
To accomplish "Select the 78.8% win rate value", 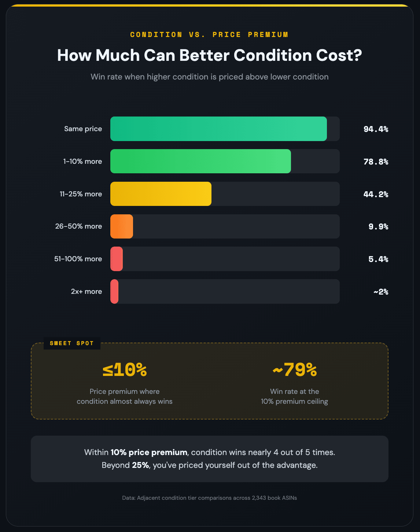I will click(x=376, y=162).
